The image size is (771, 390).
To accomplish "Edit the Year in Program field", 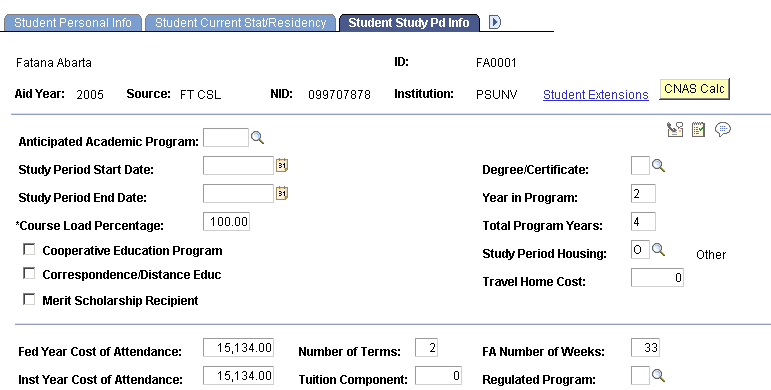I will tap(643, 194).
